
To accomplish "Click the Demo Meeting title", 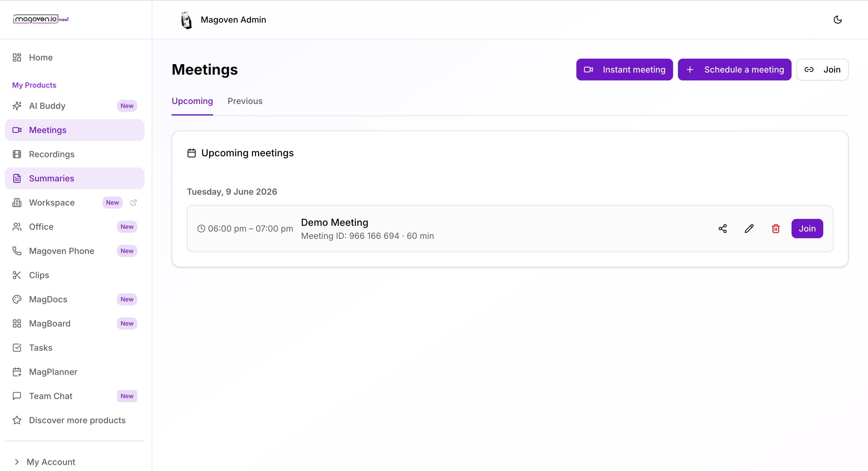I will pos(334,222).
